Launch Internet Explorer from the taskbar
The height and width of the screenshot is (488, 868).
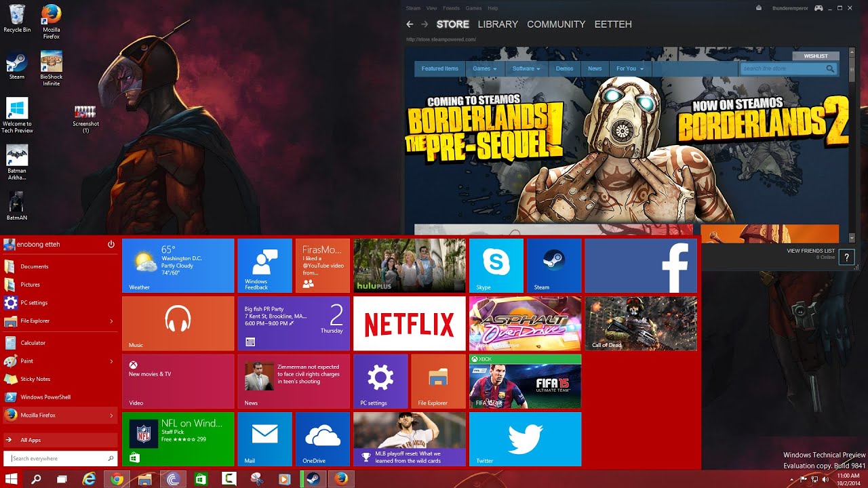click(x=89, y=479)
